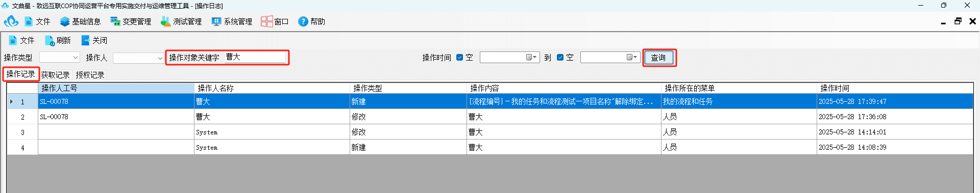Uncheck the 空 checkbox after 到
Screen dimensions: 980x193
click(x=560, y=58)
